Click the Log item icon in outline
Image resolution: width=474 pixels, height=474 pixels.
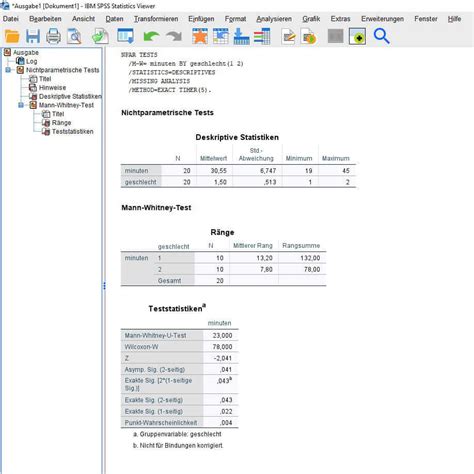tap(20, 61)
